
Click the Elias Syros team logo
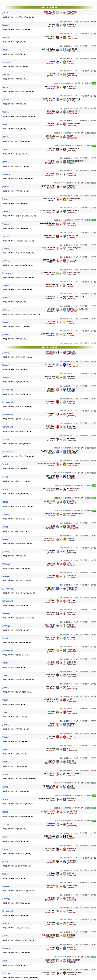coord(64,377)
